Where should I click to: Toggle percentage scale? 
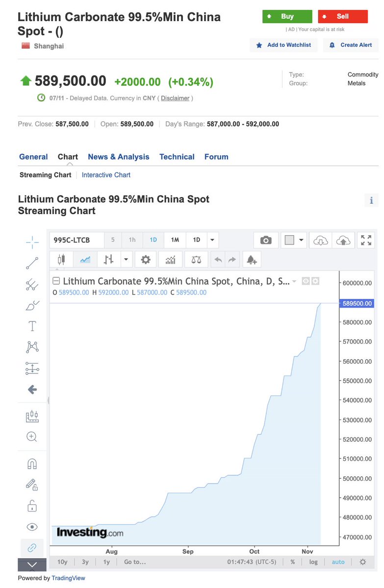tap(293, 562)
